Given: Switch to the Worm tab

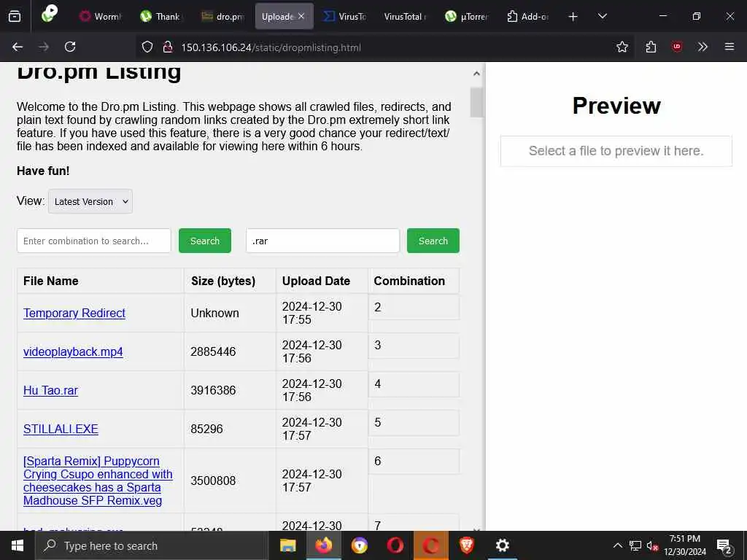Looking at the screenshot, I should coord(101,16).
